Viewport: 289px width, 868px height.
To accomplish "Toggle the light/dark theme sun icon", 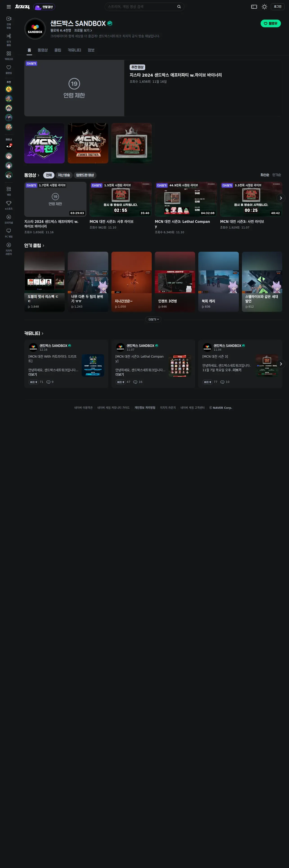I will click(264, 7).
